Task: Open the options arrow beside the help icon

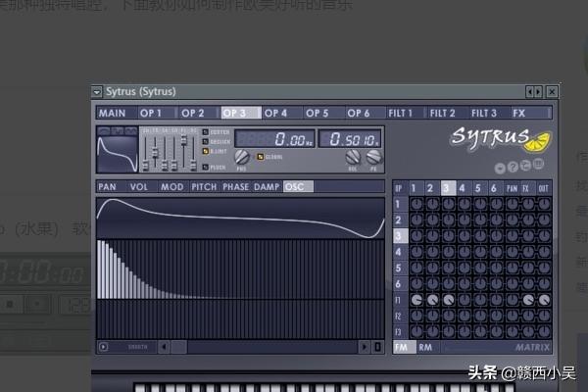Action: pyautogui.click(x=500, y=167)
